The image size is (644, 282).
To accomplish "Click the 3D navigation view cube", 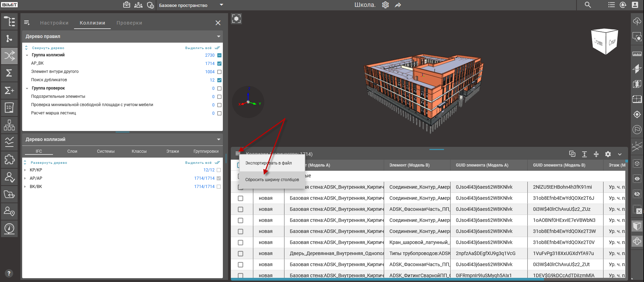I will [x=605, y=41].
